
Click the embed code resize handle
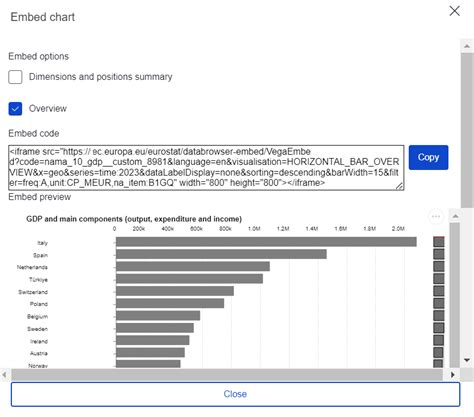coord(399,186)
